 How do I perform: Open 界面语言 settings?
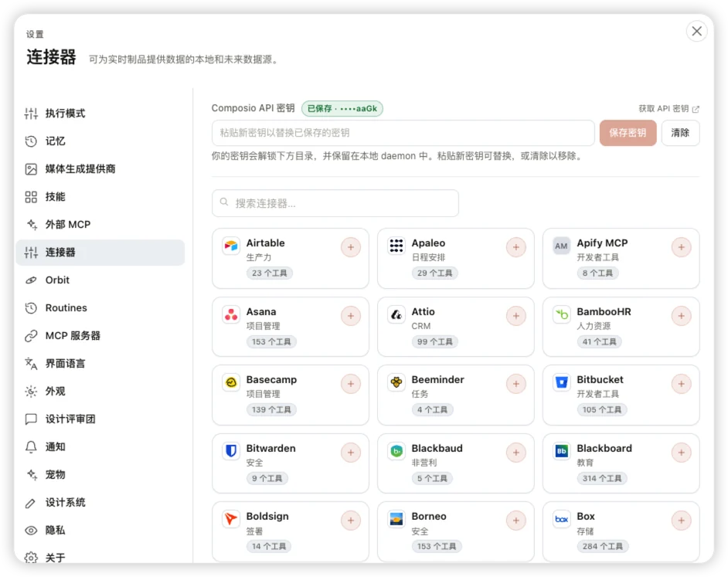(100, 364)
